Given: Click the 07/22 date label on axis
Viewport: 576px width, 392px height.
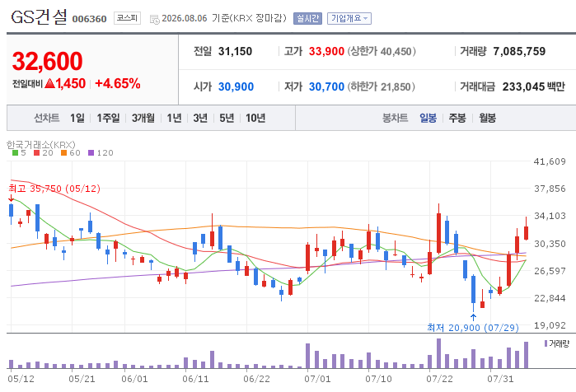Looking at the screenshot, I should pyautogui.click(x=439, y=379).
